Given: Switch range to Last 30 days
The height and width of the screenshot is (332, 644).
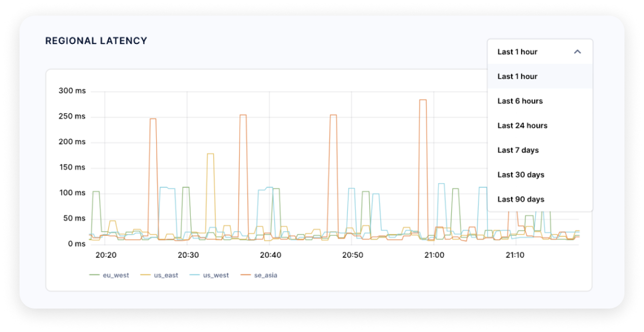Looking at the screenshot, I should click(521, 175).
